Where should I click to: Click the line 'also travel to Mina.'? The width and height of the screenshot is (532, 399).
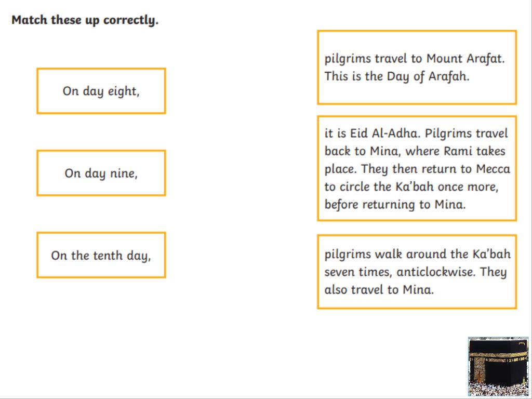pyautogui.click(x=379, y=290)
